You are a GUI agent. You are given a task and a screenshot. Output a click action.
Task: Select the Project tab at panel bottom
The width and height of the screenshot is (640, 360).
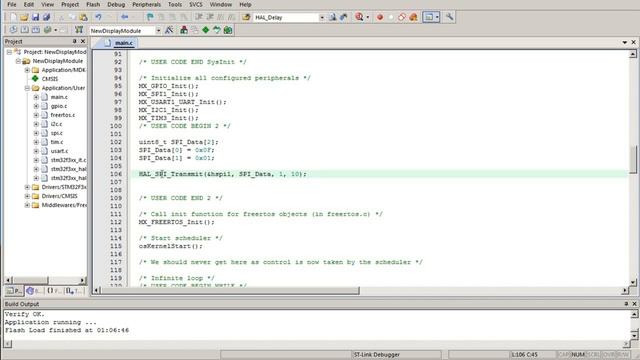click(x=14, y=291)
